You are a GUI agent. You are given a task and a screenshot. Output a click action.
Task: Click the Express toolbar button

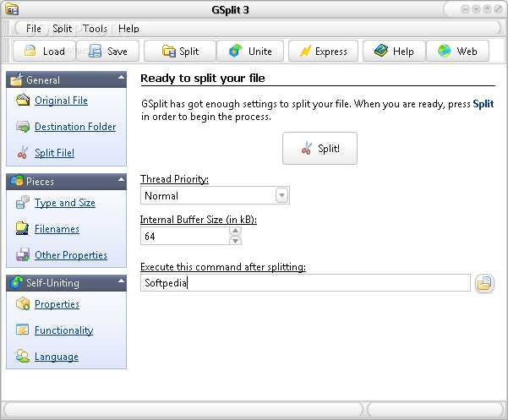[x=323, y=51]
